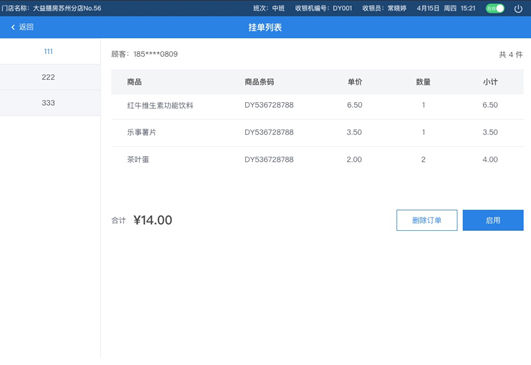The width and height of the screenshot is (531, 365).
Task: Click the 商品条码 column header
Action: click(x=259, y=82)
